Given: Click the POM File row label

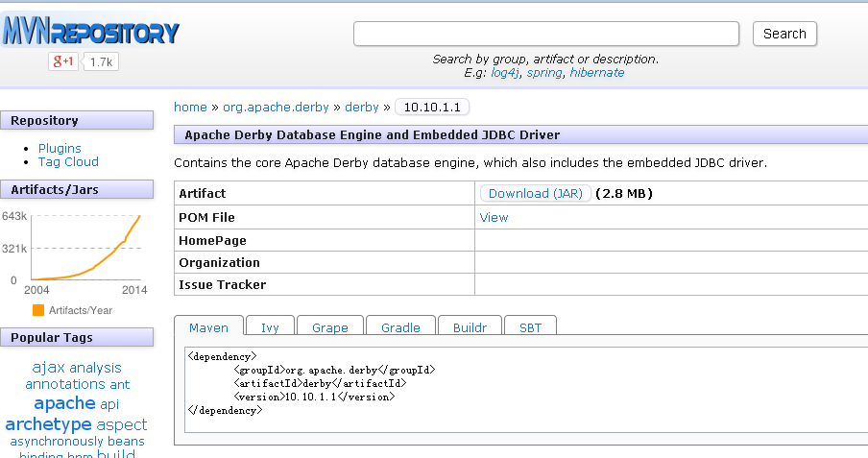Looking at the screenshot, I should pos(206,217).
